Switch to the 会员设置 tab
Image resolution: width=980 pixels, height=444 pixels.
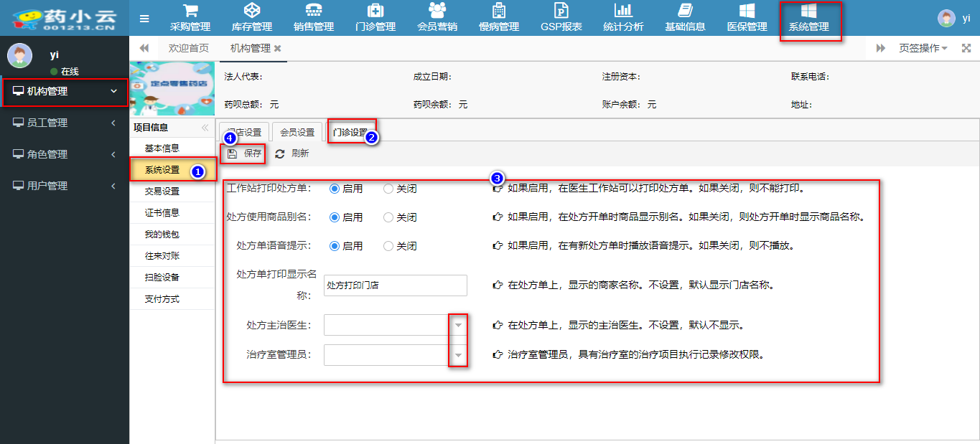[297, 133]
